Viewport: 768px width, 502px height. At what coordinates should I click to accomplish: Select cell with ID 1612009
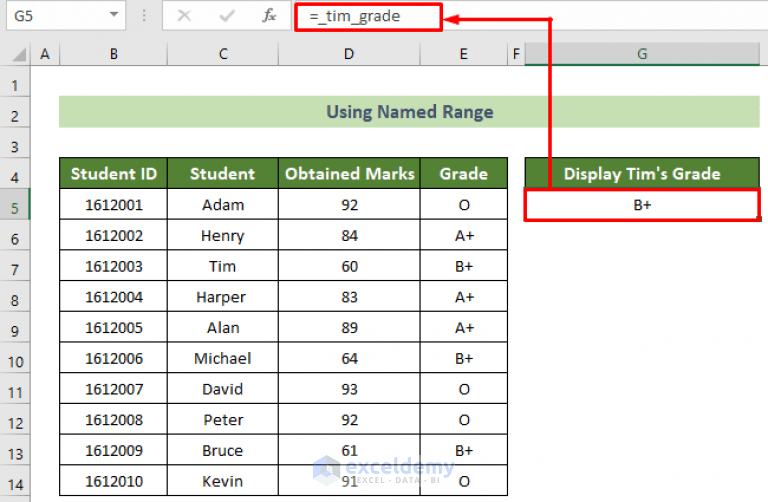click(x=114, y=450)
